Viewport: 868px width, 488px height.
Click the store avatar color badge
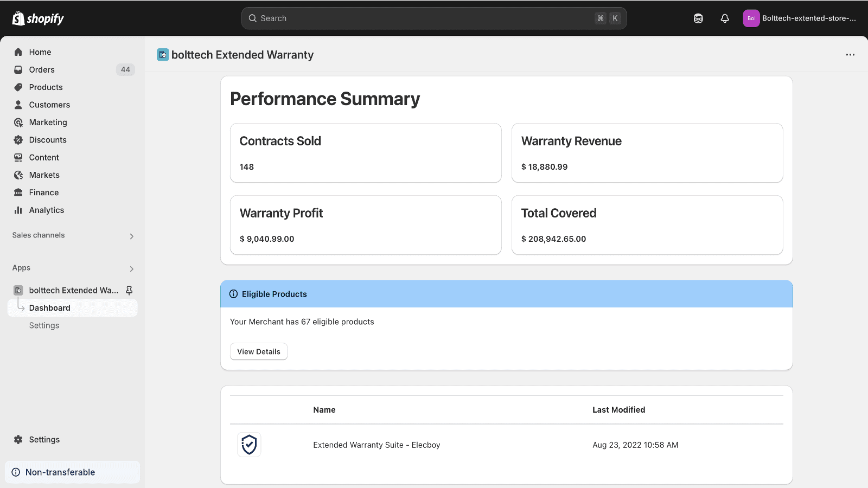pyautogui.click(x=751, y=18)
